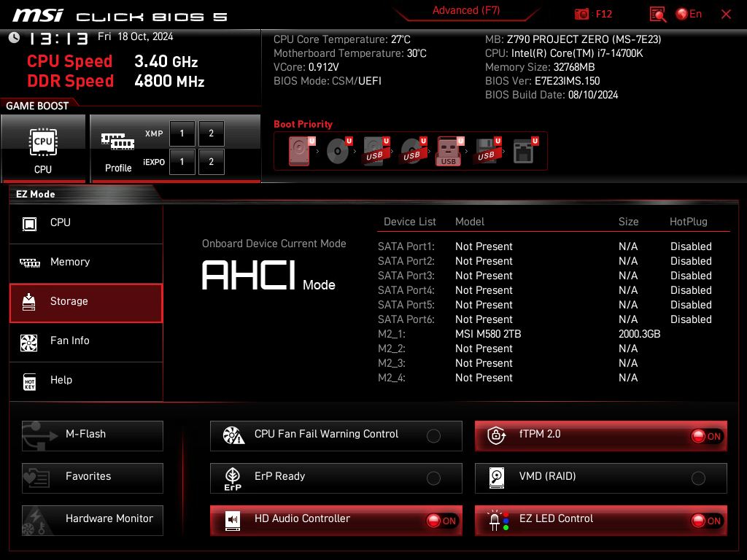Turn off HD Audio Controller switch
The width and height of the screenshot is (747, 560).
click(x=442, y=521)
